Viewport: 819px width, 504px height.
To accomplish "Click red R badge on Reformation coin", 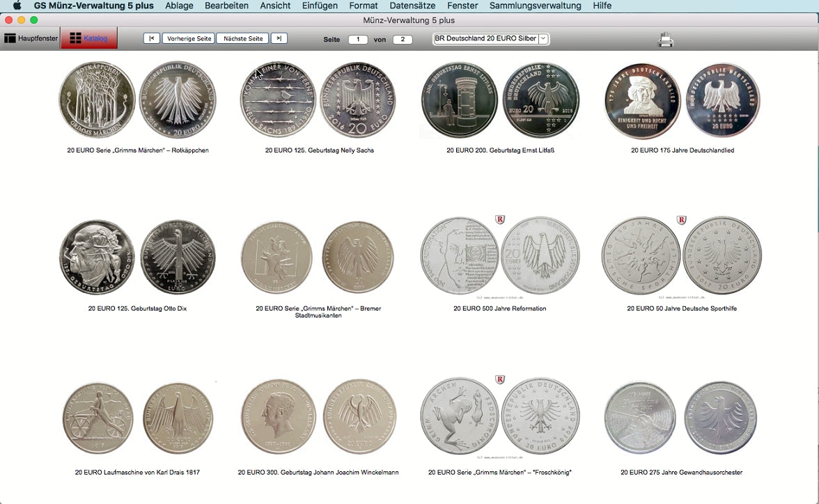I will [x=499, y=220].
